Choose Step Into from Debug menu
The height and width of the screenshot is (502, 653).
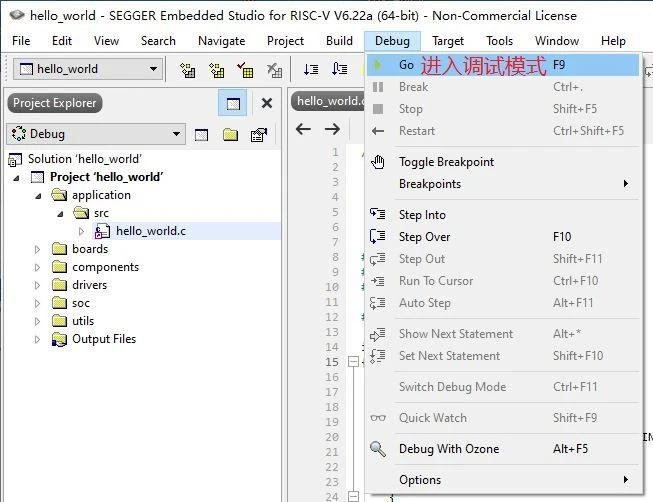[503, 215]
